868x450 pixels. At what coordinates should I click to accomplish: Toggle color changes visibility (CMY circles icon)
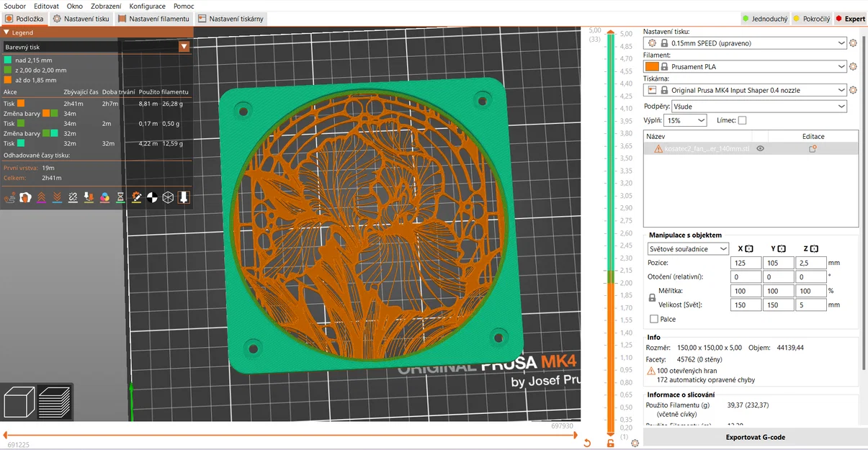[x=104, y=197]
